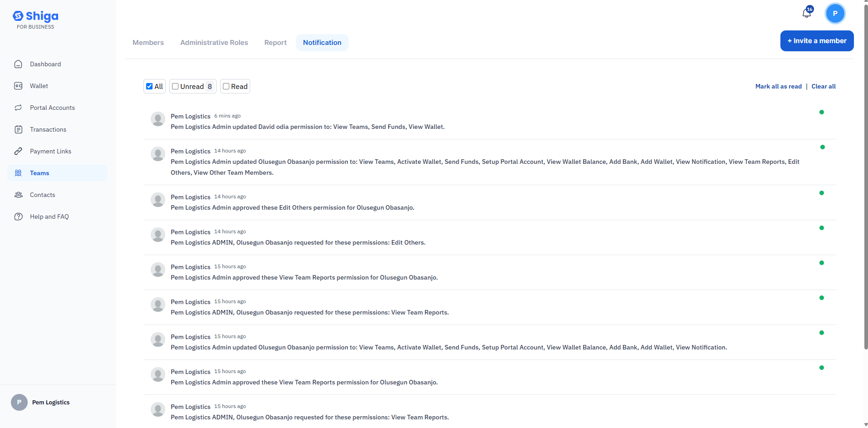Open Contacts from the sidebar

[x=57, y=195]
